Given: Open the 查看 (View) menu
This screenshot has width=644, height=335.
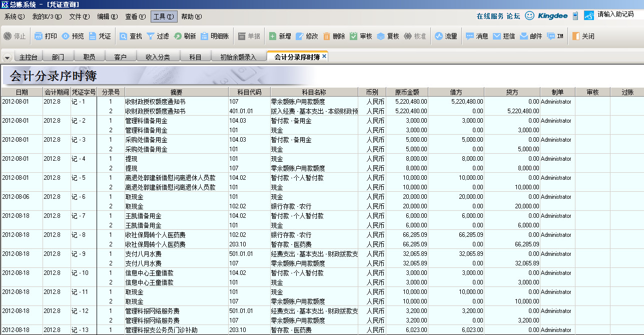Looking at the screenshot, I should pos(135,17).
